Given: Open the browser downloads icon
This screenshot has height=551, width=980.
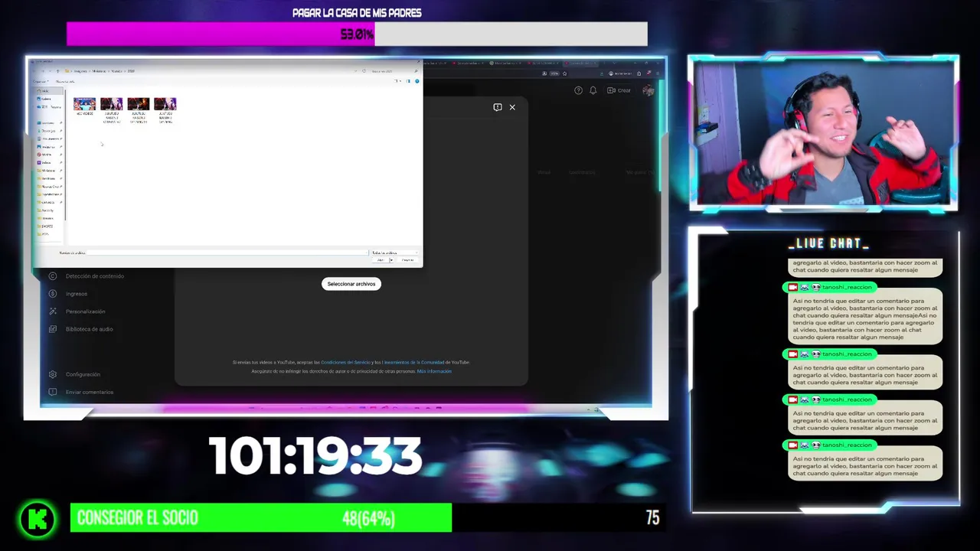Looking at the screenshot, I should point(602,73).
